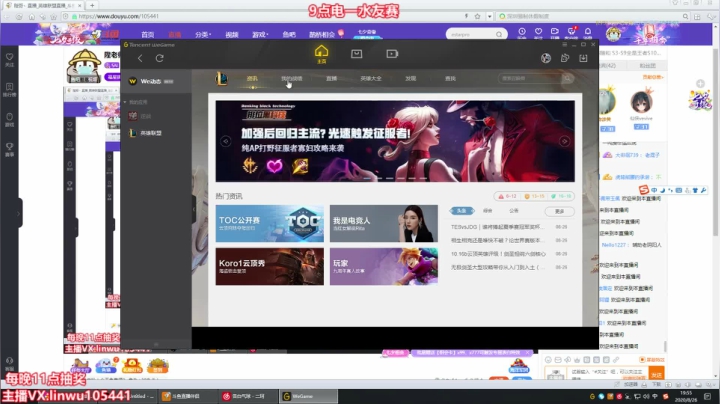720x404 pixels.
Task: Switch to 发现 tab in WeGame
Action: click(x=411, y=79)
